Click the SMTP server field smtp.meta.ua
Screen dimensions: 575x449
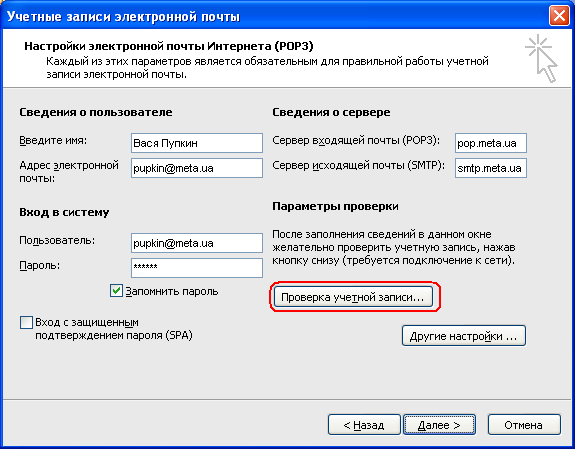click(491, 168)
